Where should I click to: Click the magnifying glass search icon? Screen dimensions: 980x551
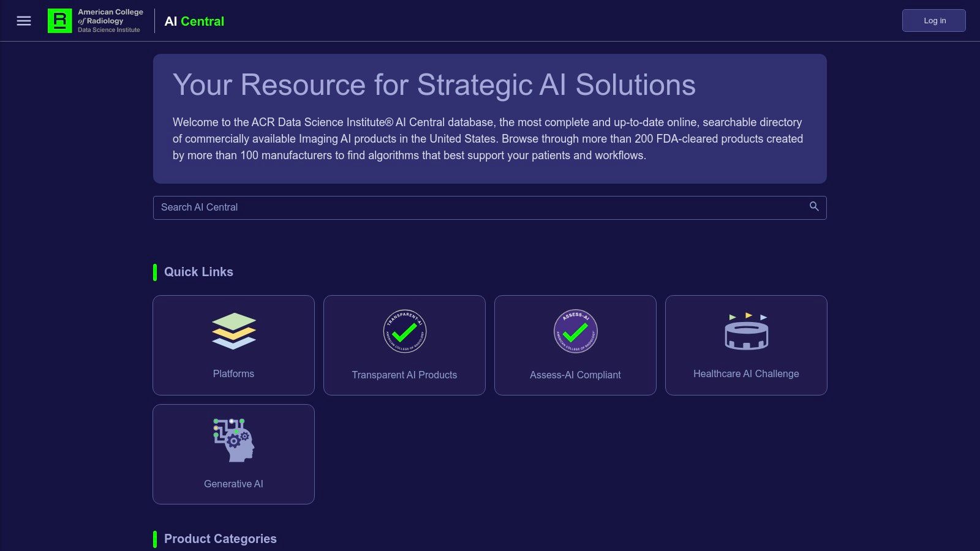coord(813,207)
